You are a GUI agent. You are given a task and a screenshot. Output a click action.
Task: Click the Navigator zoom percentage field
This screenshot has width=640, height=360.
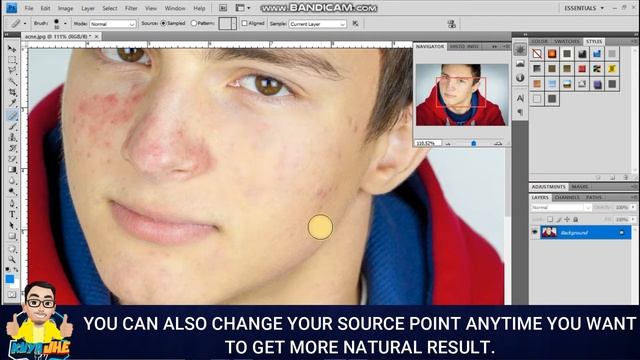427,143
